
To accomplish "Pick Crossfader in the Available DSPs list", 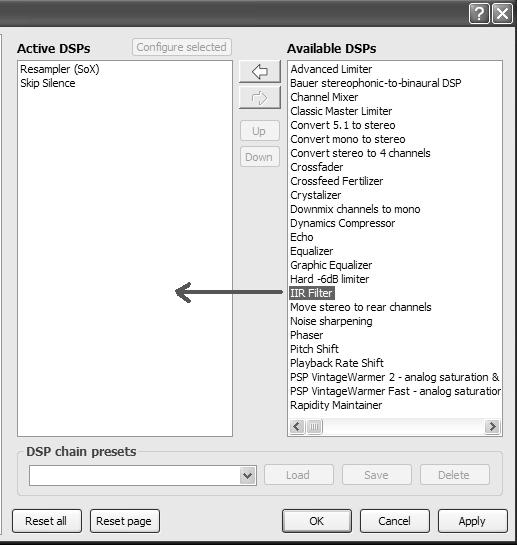I will click(317, 167).
